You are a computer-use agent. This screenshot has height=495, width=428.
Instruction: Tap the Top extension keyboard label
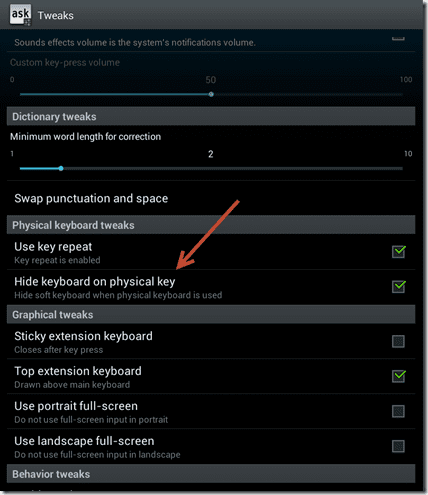point(78,371)
